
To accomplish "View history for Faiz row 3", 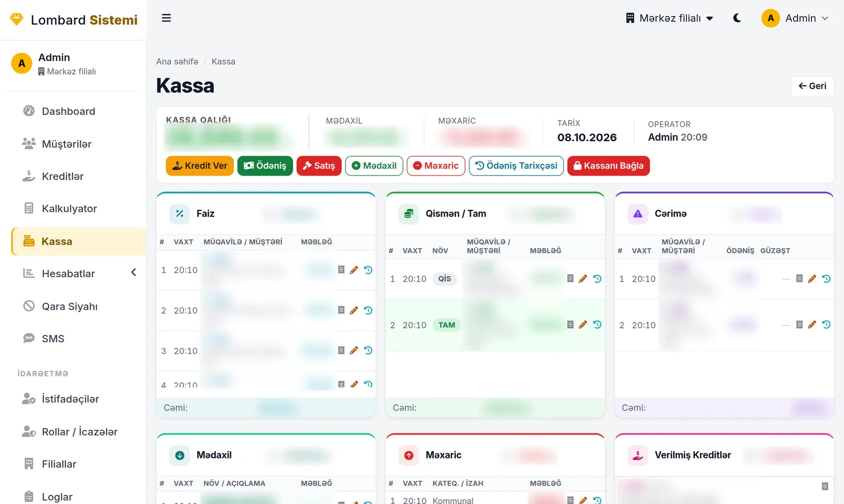I will (x=368, y=351).
